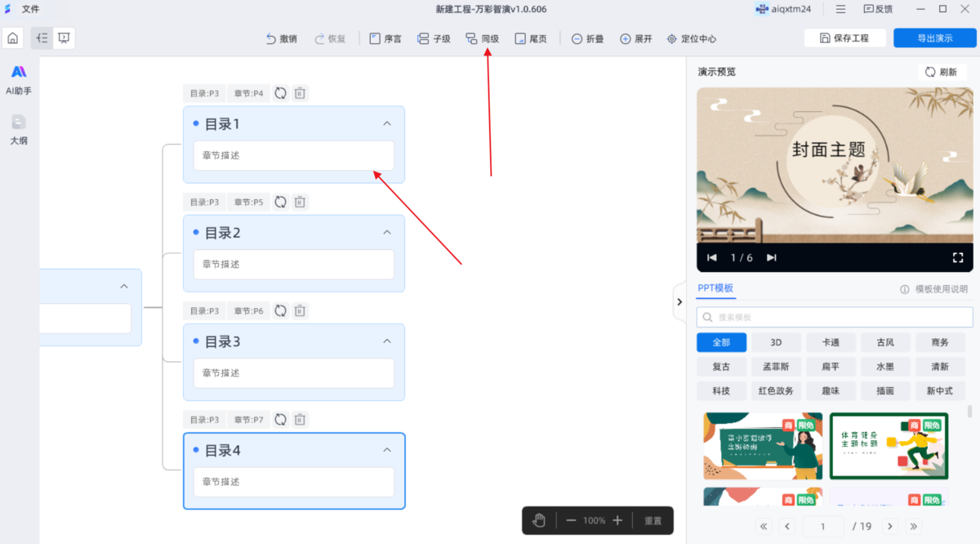The image size is (980, 544).
Task: Add a 子级 child node
Action: click(x=434, y=38)
